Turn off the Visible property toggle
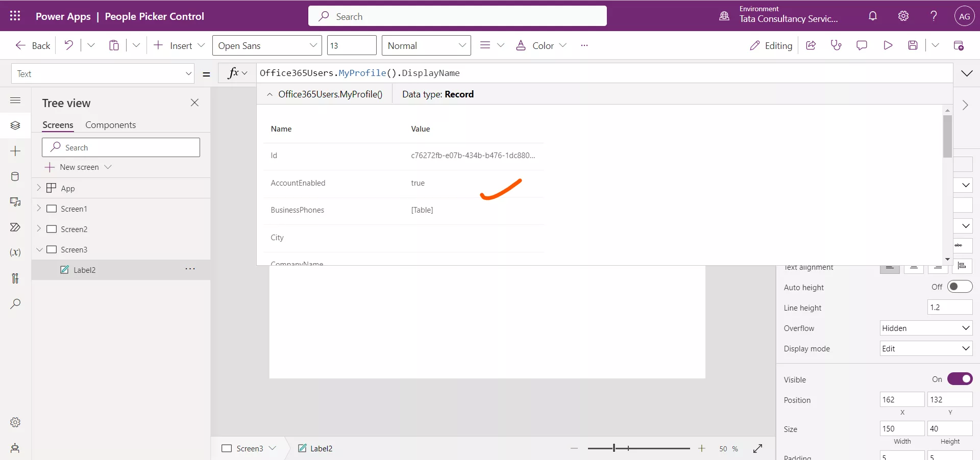This screenshot has width=980, height=460. pyautogui.click(x=960, y=379)
